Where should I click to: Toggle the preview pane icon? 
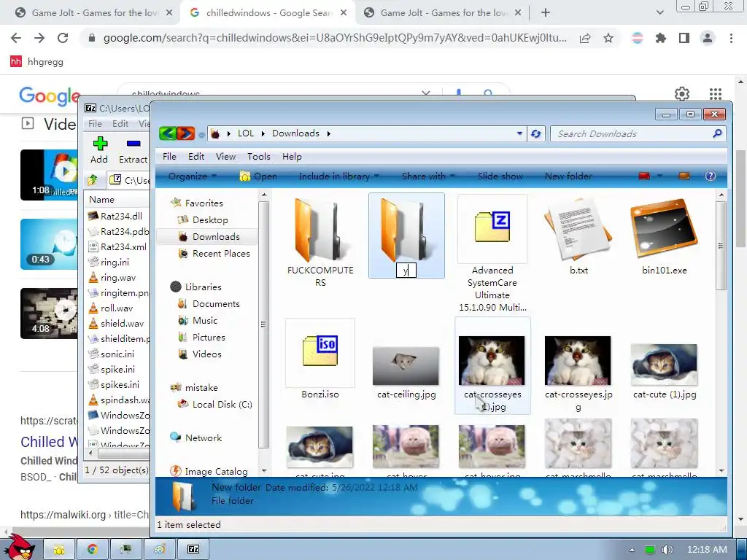684,176
